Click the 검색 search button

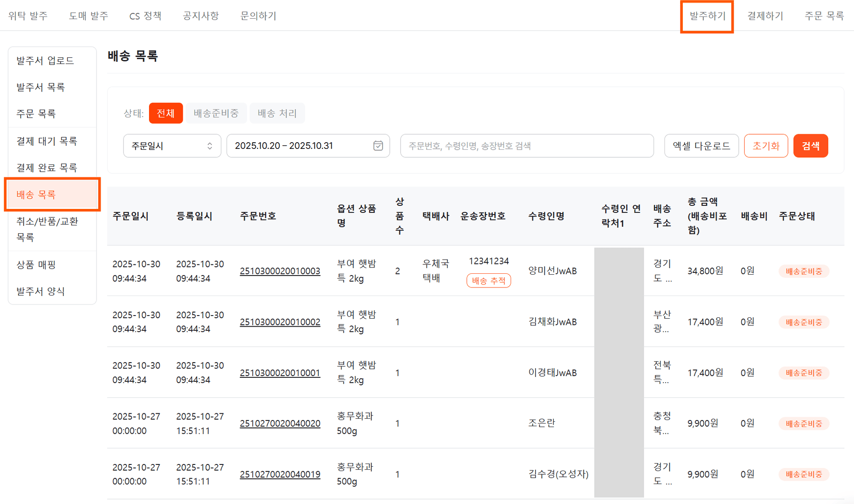810,145
